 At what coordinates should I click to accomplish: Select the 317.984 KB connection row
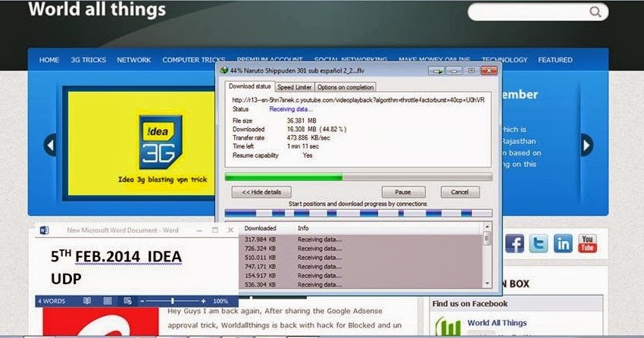[361, 239]
